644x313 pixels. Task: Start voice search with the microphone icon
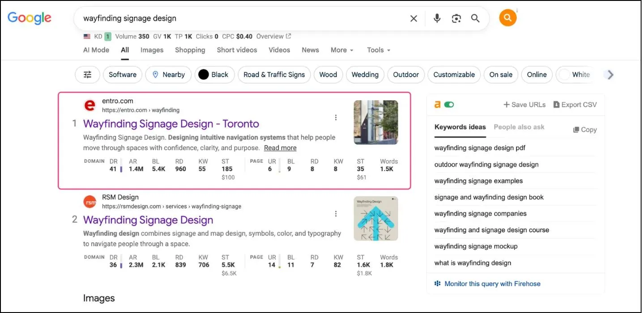click(x=437, y=18)
